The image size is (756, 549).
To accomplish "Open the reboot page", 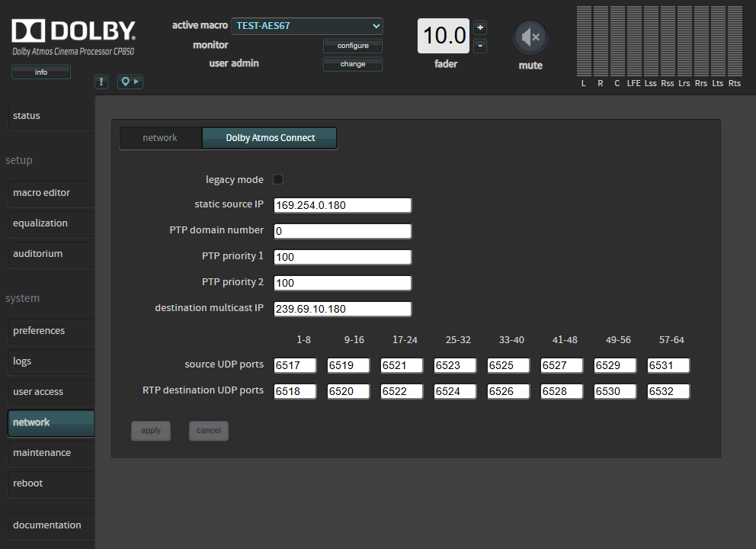I will click(51, 483).
